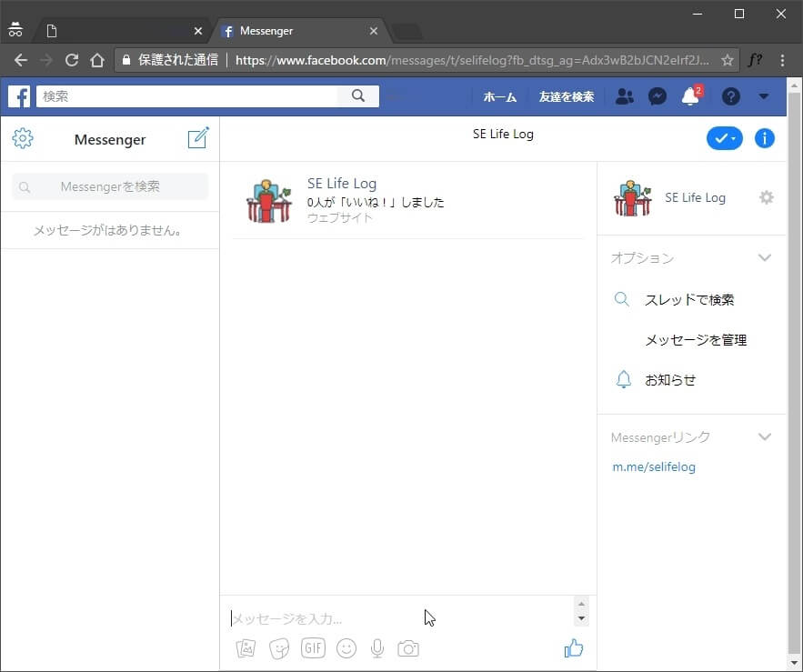Collapse the オプション section chevron
Viewport: 803px width, 672px height.
(765, 258)
